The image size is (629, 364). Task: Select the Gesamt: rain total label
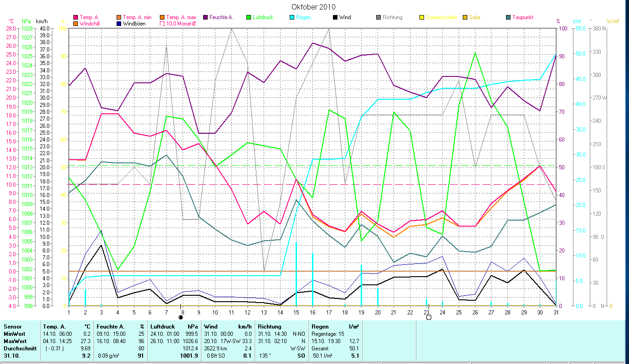click(x=321, y=349)
